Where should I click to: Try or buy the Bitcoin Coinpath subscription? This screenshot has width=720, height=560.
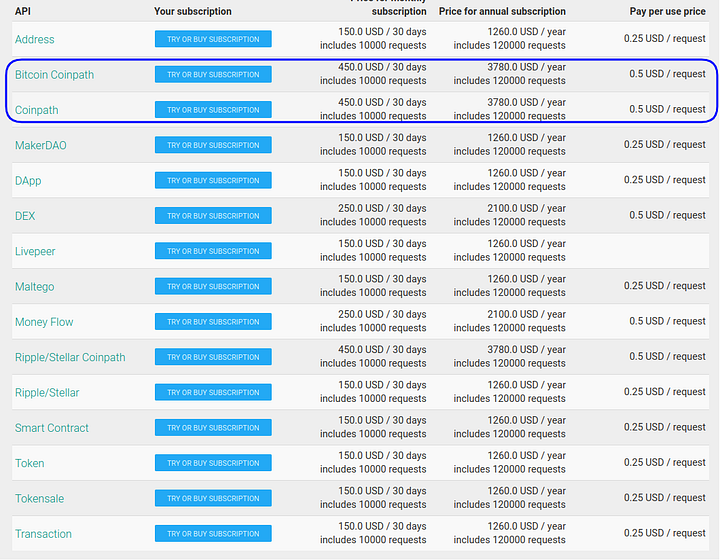tap(213, 74)
